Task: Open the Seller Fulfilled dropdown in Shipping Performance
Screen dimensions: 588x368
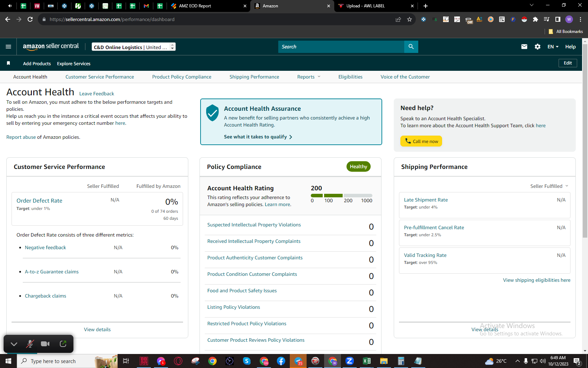Action: pos(549,186)
